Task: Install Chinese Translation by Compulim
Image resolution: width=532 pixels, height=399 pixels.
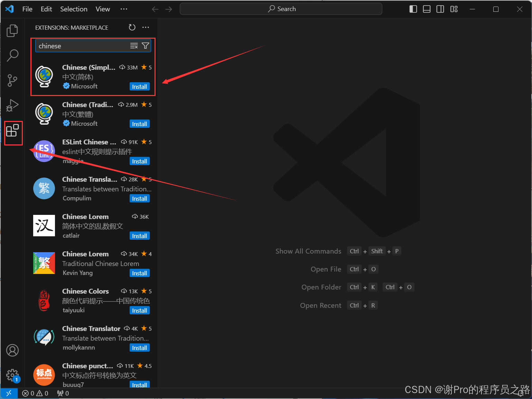Action: pyautogui.click(x=140, y=198)
